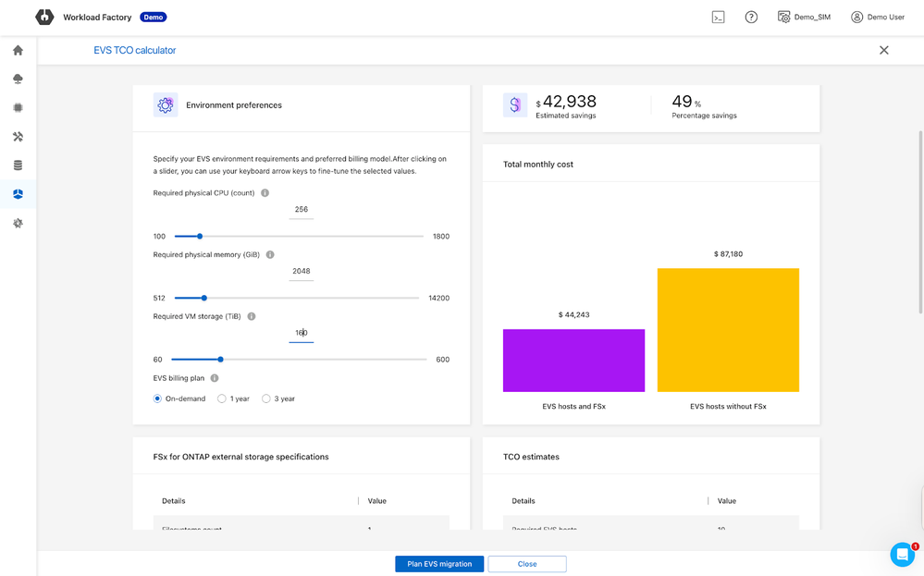
Task: Click the Home icon in sidebar
Action: [x=18, y=51]
